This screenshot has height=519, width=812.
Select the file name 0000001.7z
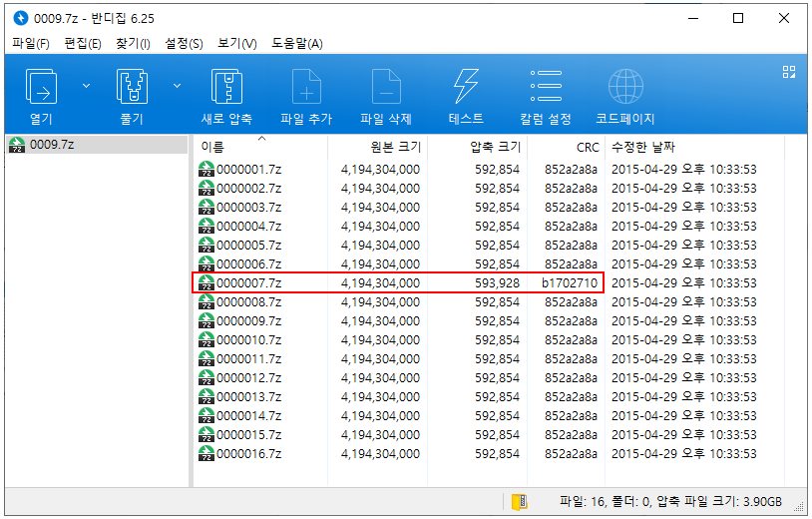tap(249, 170)
